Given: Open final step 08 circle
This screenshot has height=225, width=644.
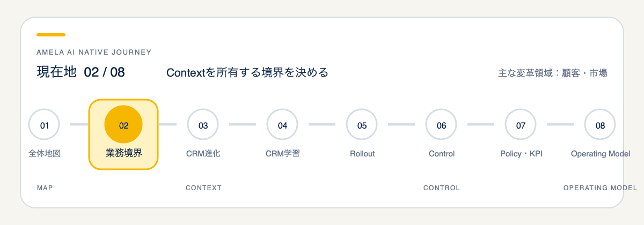Looking at the screenshot, I should [600, 125].
